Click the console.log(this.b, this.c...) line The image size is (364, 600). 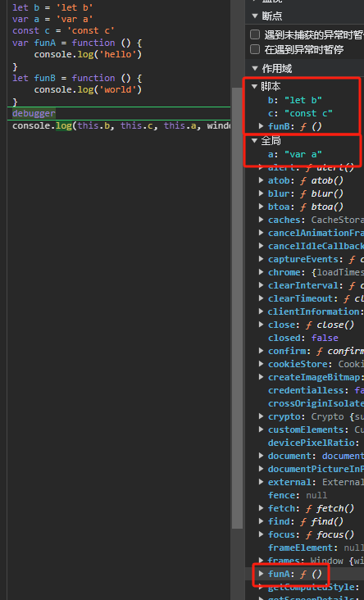coord(121,125)
